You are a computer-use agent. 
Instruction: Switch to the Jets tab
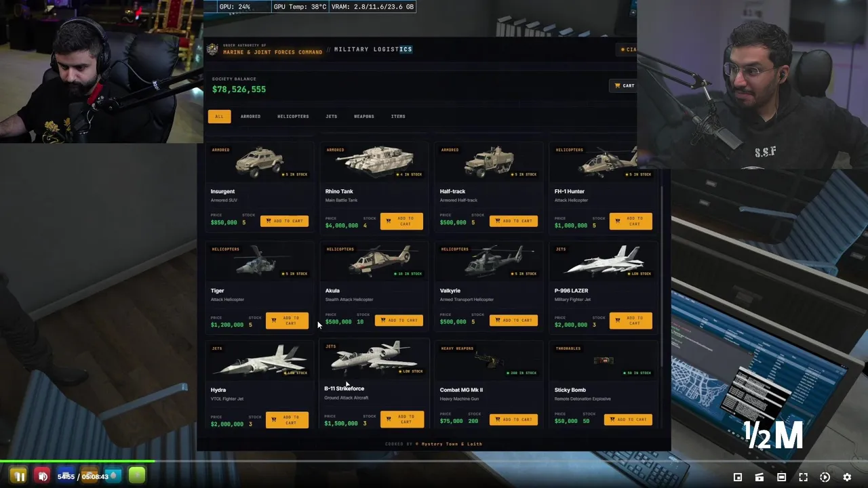pyautogui.click(x=331, y=117)
